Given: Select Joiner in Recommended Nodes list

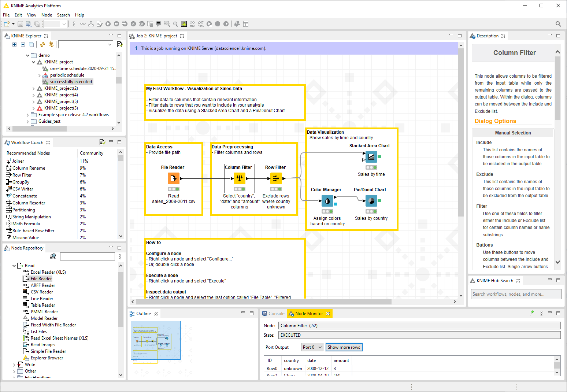Looking at the screenshot, I should [18, 161].
